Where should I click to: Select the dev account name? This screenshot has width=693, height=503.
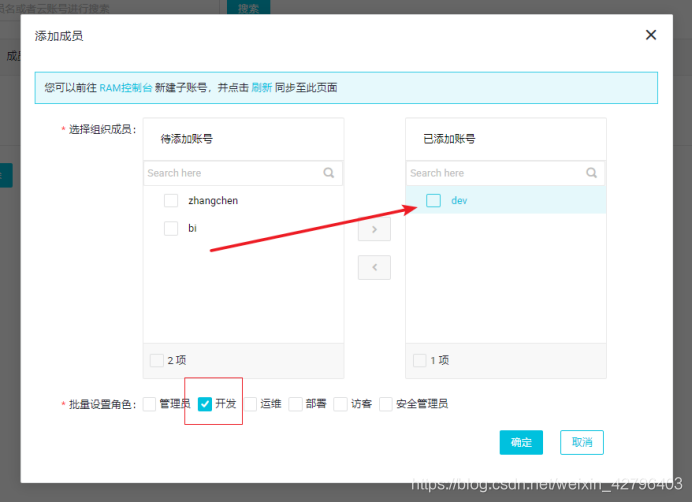point(459,201)
